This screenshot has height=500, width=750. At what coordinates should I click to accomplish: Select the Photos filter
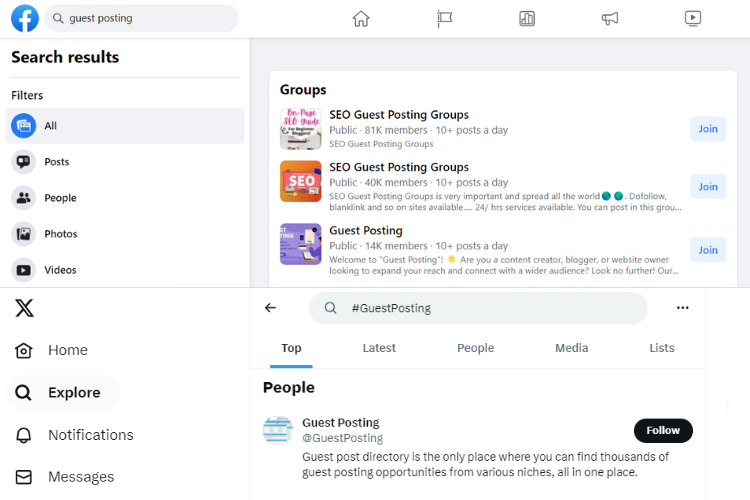(125, 234)
